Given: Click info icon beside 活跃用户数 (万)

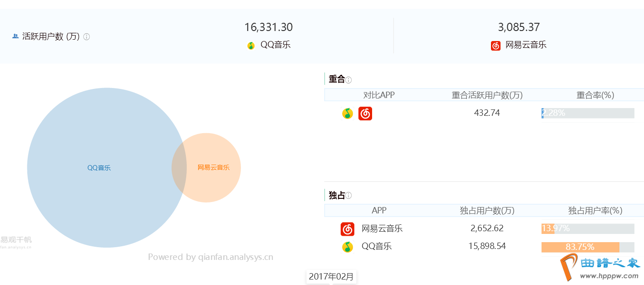Looking at the screenshot, I should coord(87,37).
